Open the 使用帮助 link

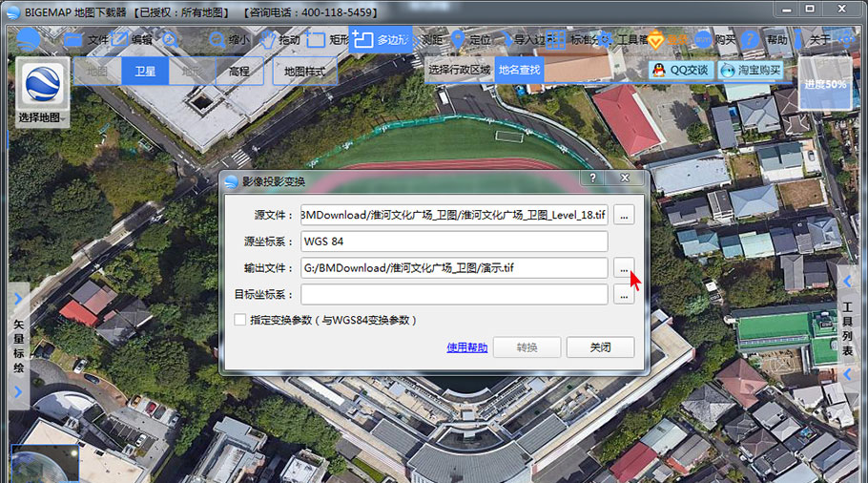(467, 347)
